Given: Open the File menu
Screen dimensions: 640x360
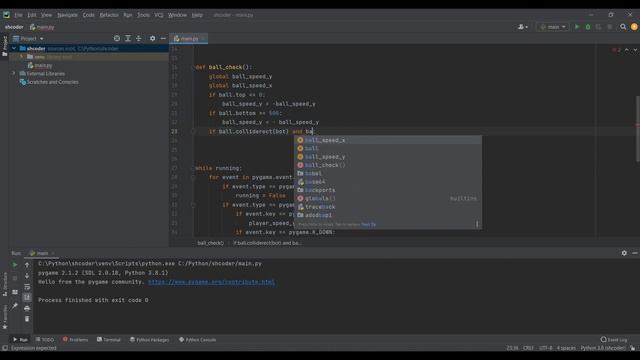Looking at the screenshot, I should coord(18,15).
